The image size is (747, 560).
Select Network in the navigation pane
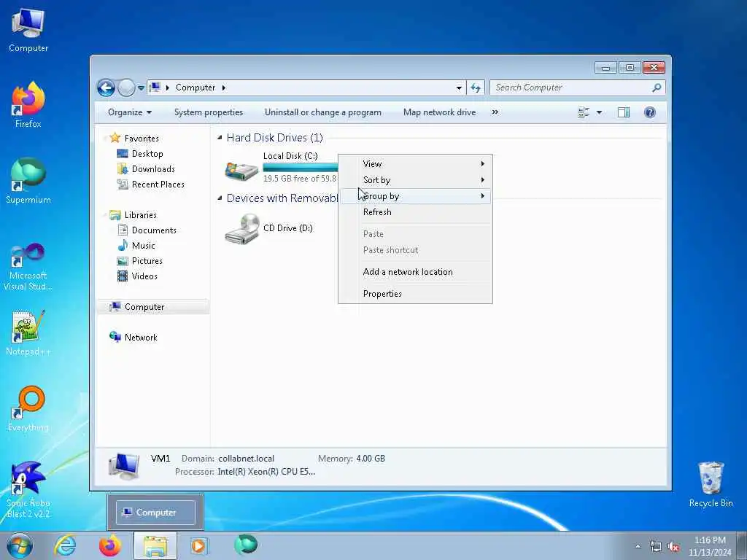(x=141, y=338)
